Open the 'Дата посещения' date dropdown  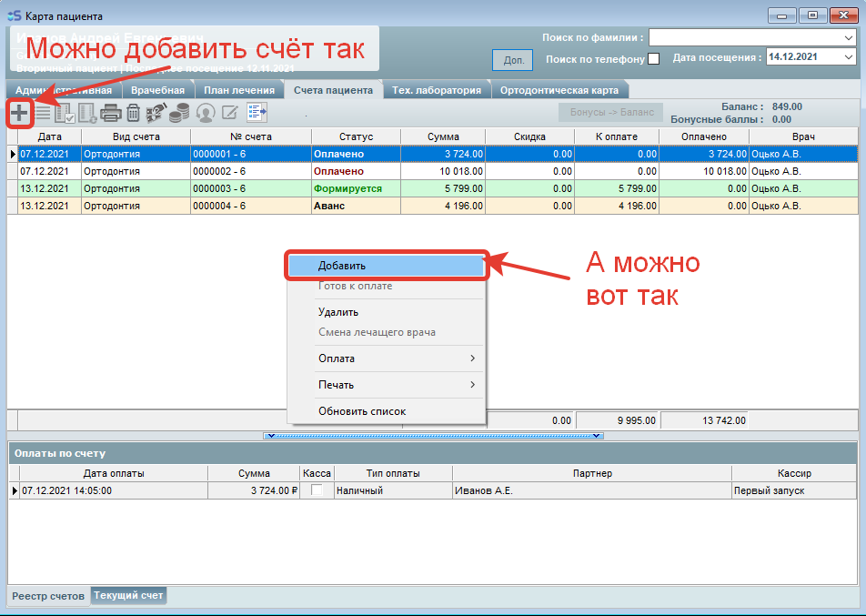pos(848,57)
